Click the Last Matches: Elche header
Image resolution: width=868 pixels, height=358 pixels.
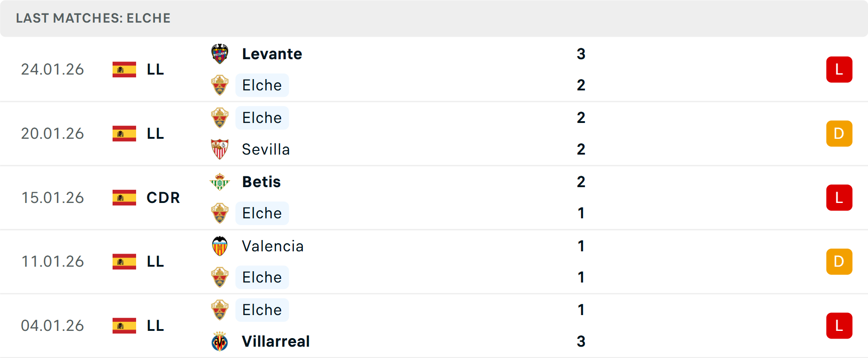point(93,18)
